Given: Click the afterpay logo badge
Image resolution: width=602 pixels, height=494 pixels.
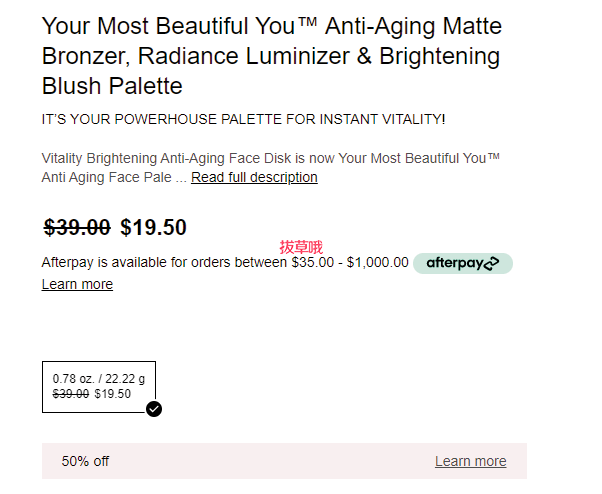Looking at the screenshot, I should pyautogui.click(x=463, y=263).
